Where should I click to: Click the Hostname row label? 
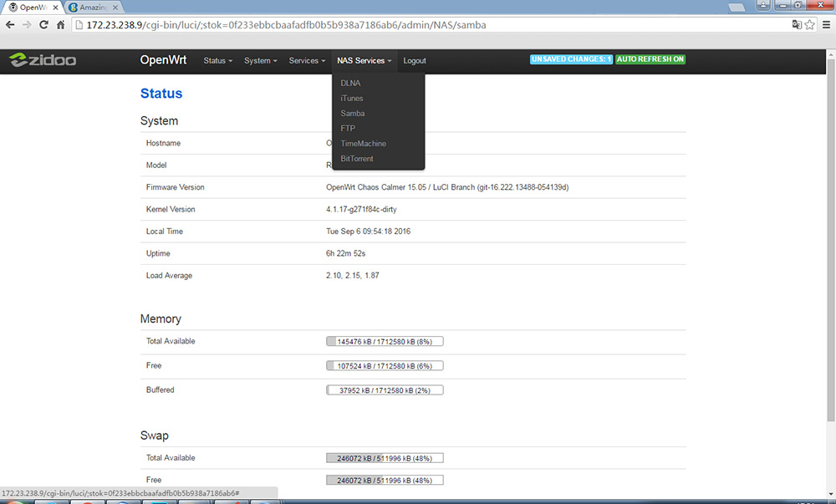click(x=163, y=143)
